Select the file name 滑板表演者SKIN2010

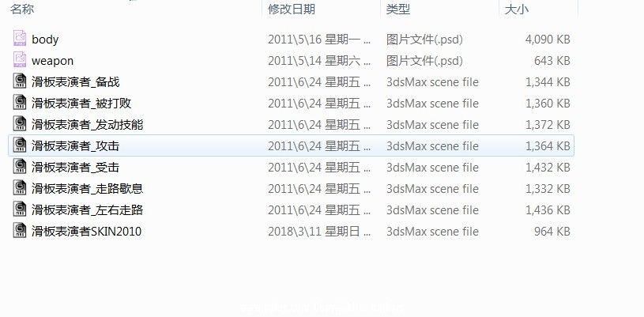[86, 232]
